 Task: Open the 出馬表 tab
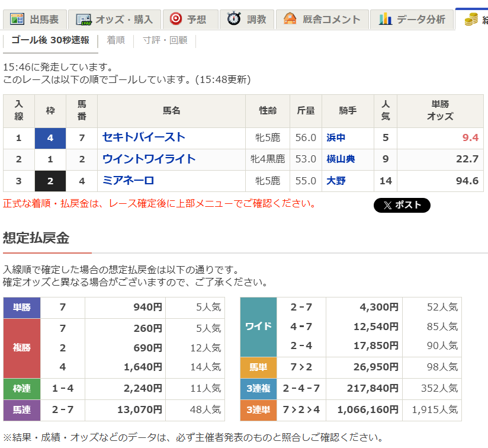tap(35, 20)
